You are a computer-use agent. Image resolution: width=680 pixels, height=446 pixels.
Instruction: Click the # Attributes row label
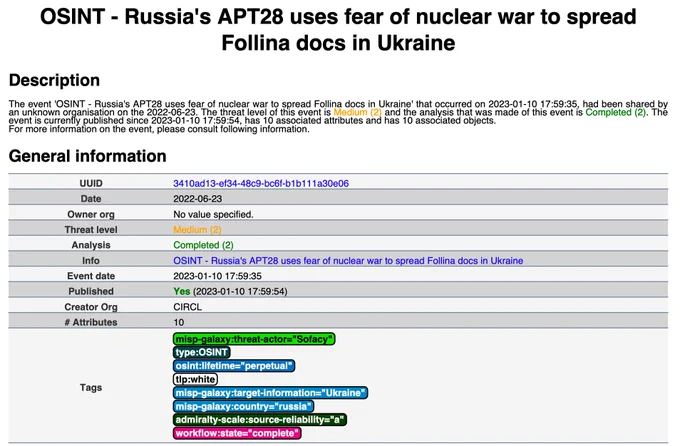91,322
